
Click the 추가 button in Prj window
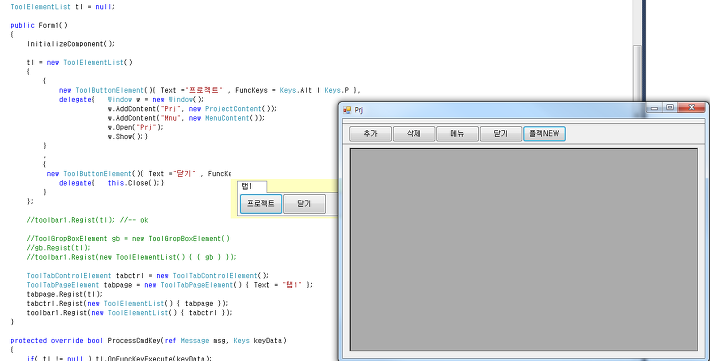[x=370, y=134]
